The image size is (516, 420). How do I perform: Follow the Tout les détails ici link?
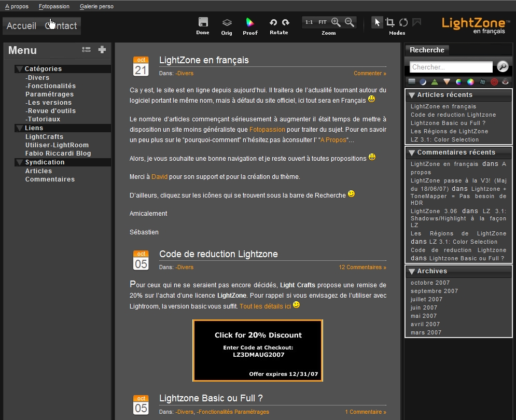coord(265,306)
